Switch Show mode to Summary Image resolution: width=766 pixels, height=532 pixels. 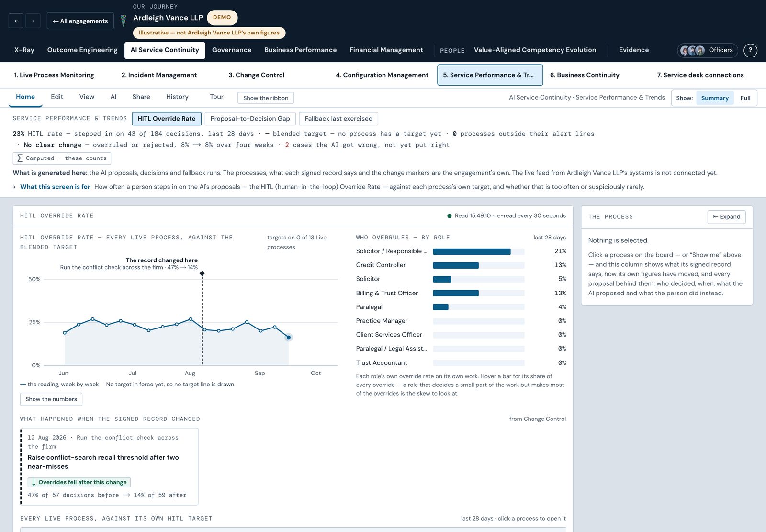(715, 98)
